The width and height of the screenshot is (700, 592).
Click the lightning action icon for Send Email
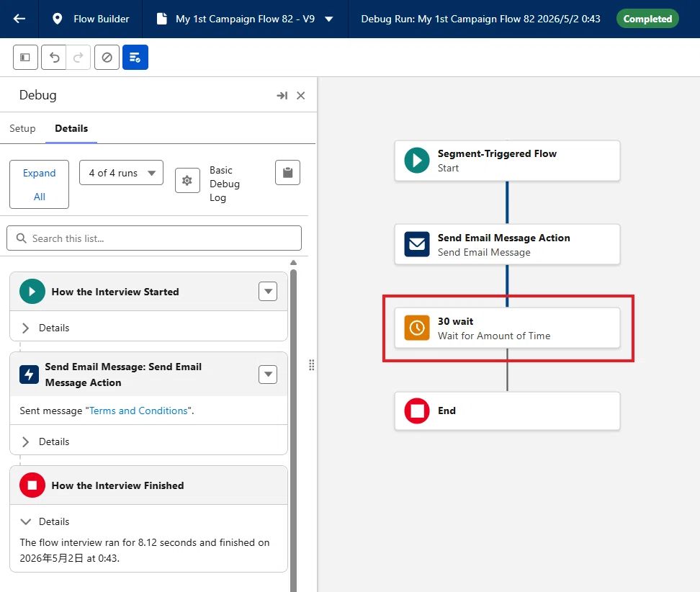coord(29,374)
